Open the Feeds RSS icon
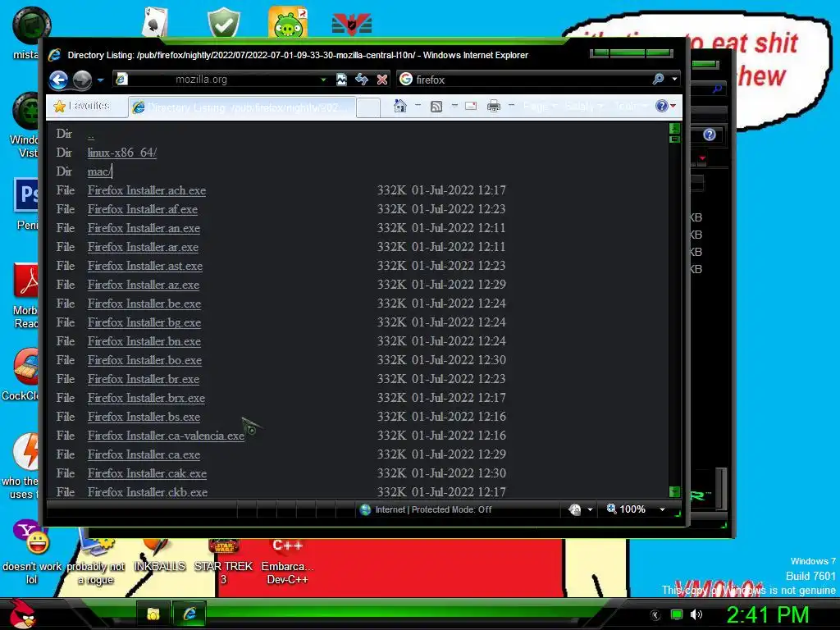Screen dimensions: 840x630 coord(436,106)
